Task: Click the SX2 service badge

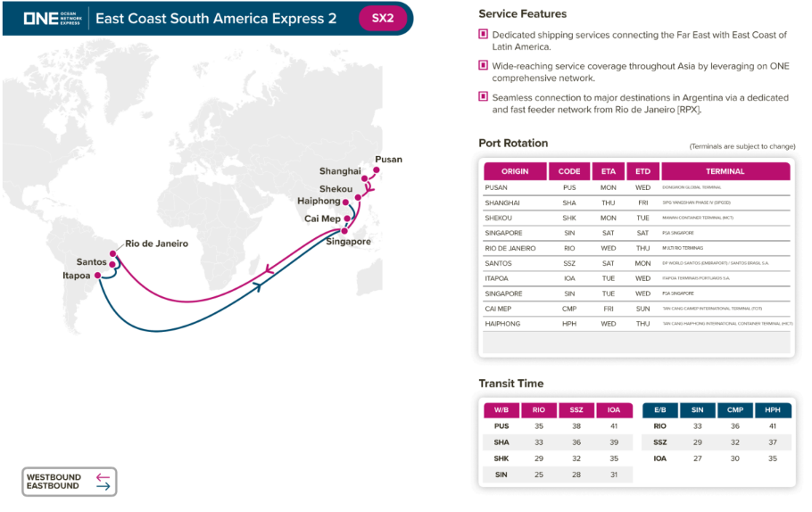Action: (382, 18)
